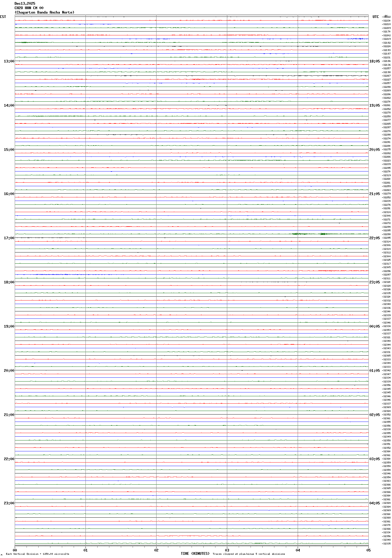Click the 02 minute tick label
Screen dimensions: 392x558
pyautogui.click(x=156, y=550)
